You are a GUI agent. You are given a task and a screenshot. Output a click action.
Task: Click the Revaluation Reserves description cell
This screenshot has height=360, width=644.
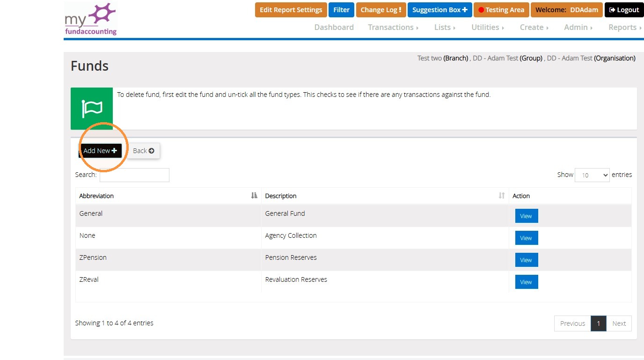[385, 282]
